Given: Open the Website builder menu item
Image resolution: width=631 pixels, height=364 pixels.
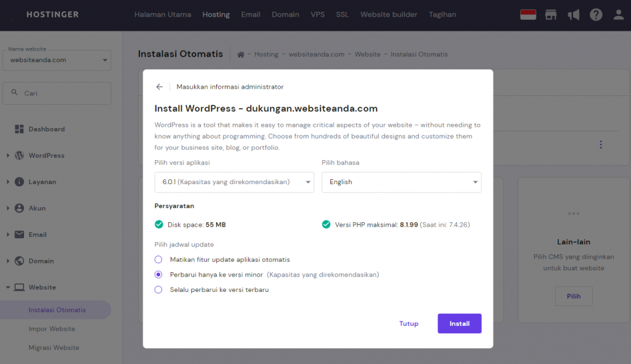Looking at the screenshot, I should coord(389,14).
